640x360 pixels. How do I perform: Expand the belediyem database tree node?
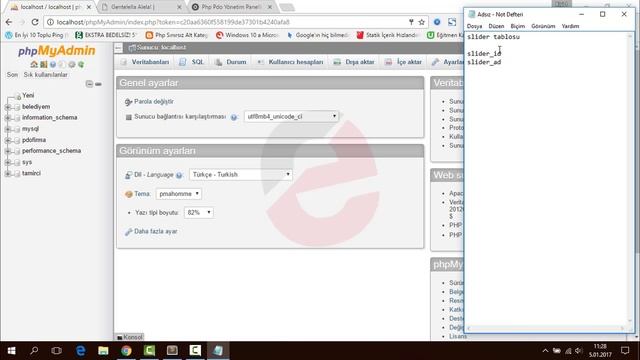(x=8, y=107)
